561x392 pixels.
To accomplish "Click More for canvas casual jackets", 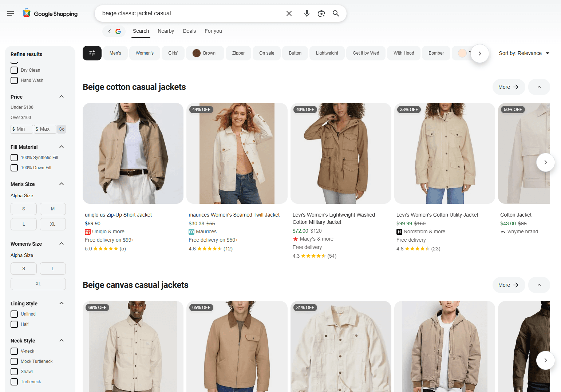I will pyautogui.click(x=509, y=285).
